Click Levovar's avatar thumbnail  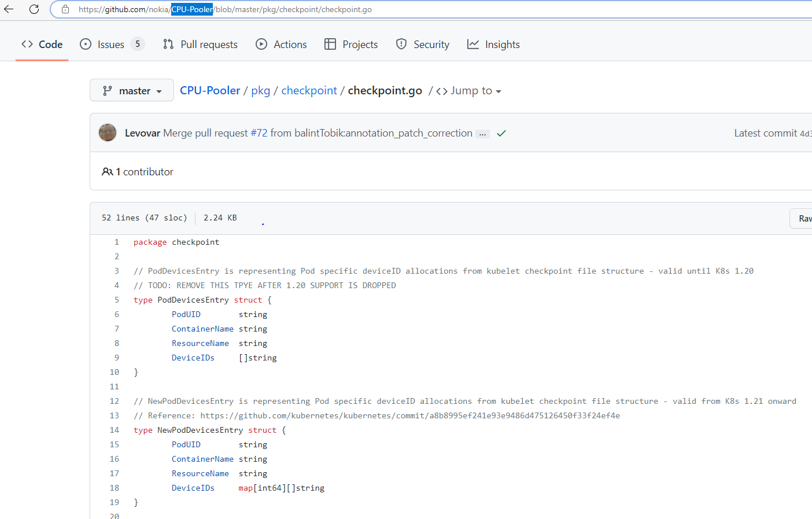click(x=108, y=132)
